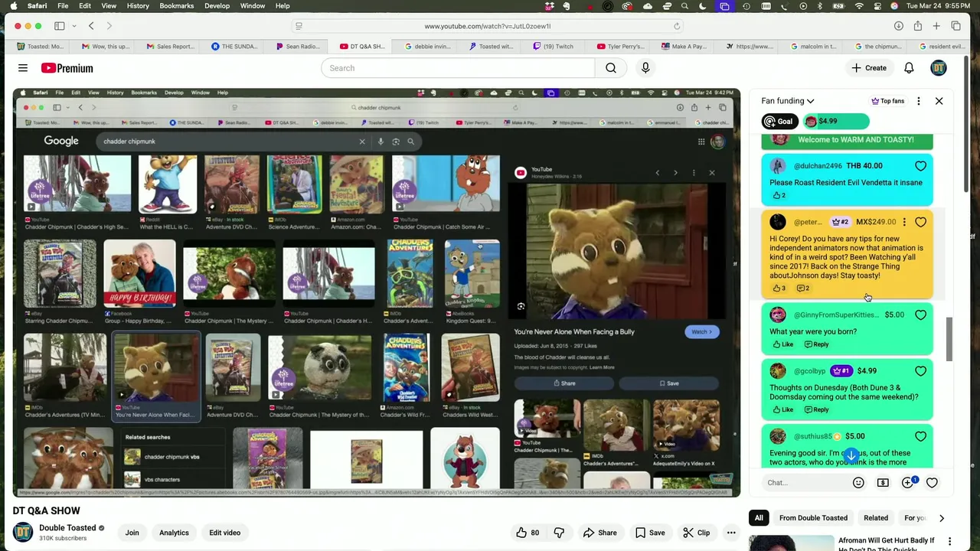Show Safari tab overview icon
Screen dimensions: 980x551
tap(955, 26)
